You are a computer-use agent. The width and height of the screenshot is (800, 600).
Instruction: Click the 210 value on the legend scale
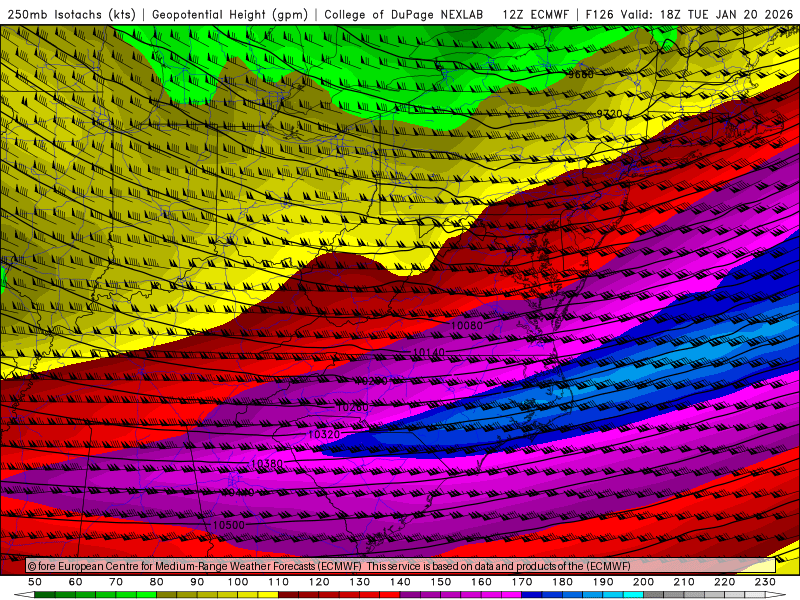pyautogui.click(x=684, y=582)
